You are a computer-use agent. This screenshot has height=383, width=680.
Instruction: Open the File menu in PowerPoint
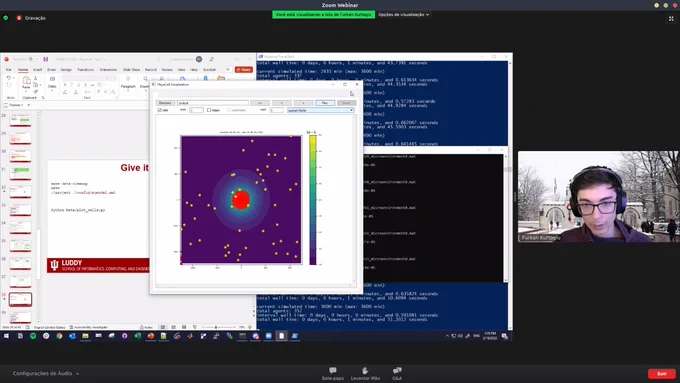9,69
